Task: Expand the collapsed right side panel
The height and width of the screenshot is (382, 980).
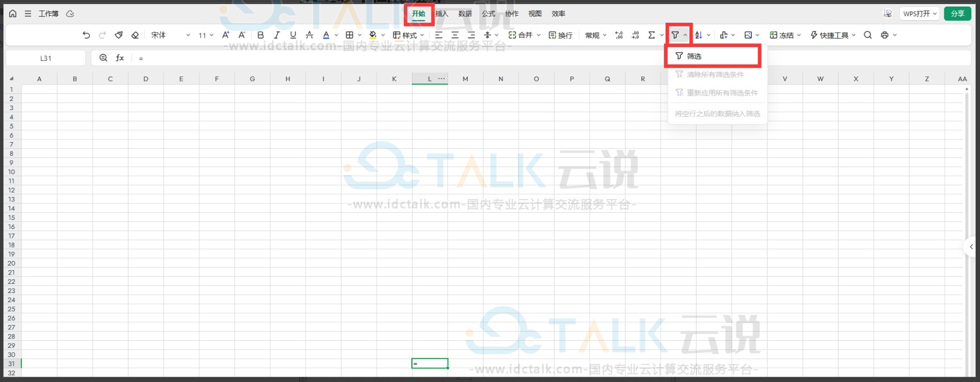Action: click(x=971, y=247)
